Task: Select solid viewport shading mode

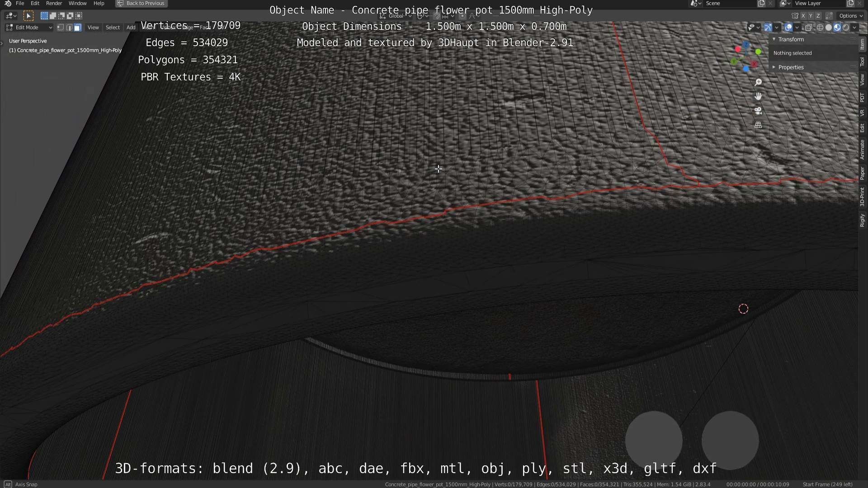Action: (x=829, y=28)
